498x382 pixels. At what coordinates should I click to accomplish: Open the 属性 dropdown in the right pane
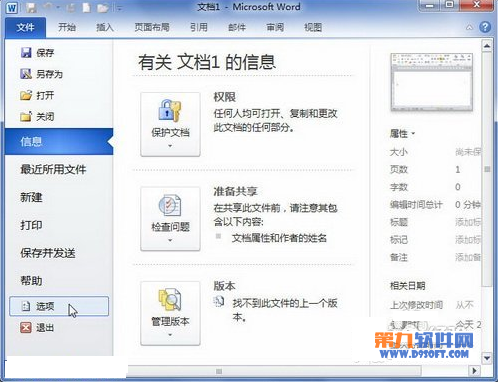click(402, 134)
